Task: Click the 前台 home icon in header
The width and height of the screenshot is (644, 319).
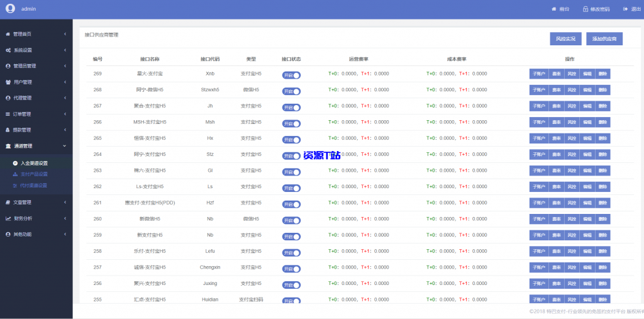Action: (554, 9)
